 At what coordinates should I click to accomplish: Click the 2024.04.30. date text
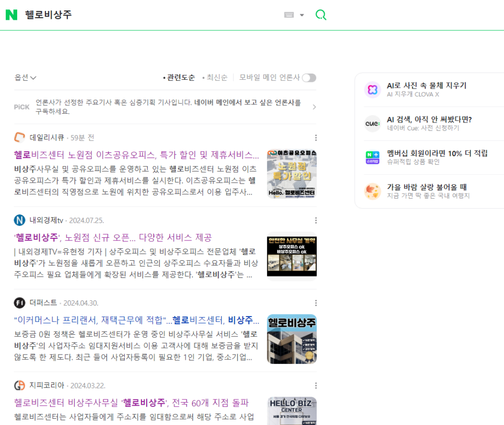click(81, 303)
